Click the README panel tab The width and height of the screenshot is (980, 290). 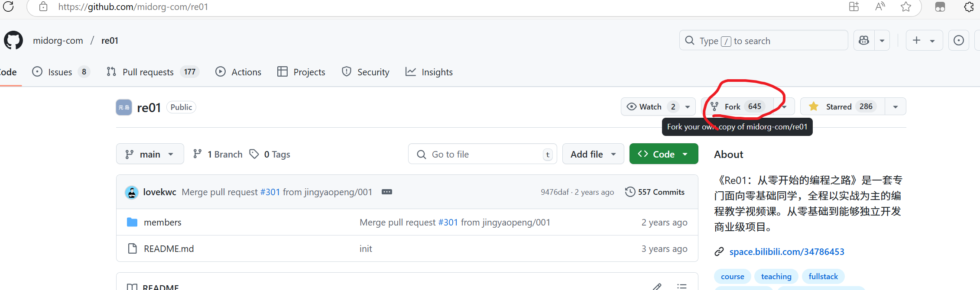click(153, 287)
